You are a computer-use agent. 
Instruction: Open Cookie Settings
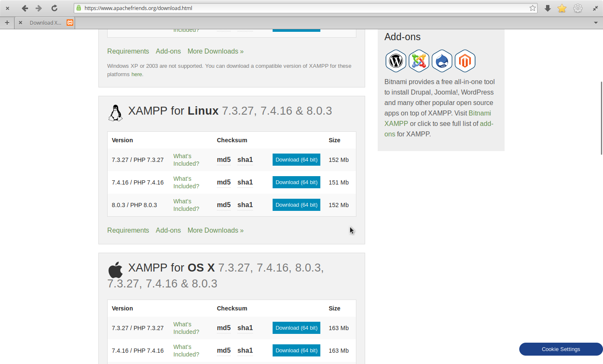tap(561, 349)
